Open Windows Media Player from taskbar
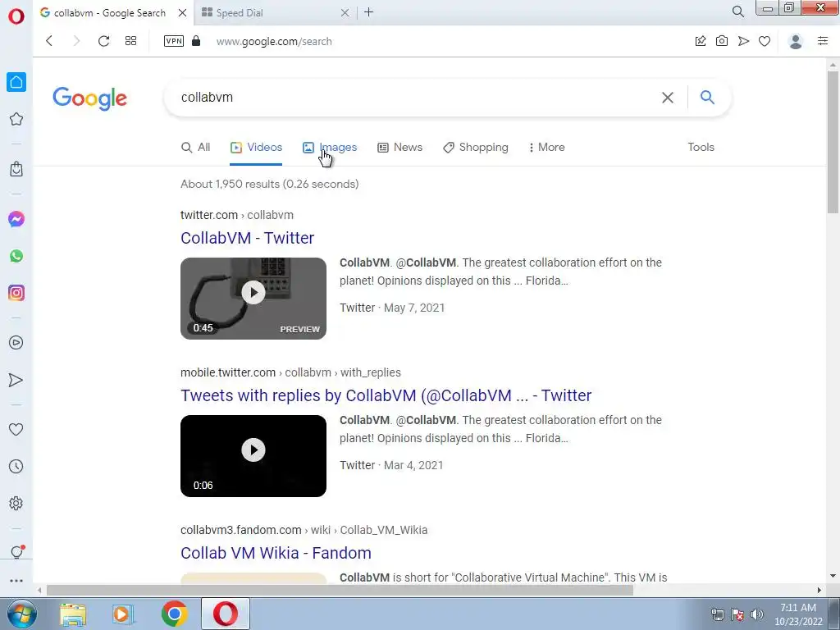840x630 pixels. tap(123, 614)
